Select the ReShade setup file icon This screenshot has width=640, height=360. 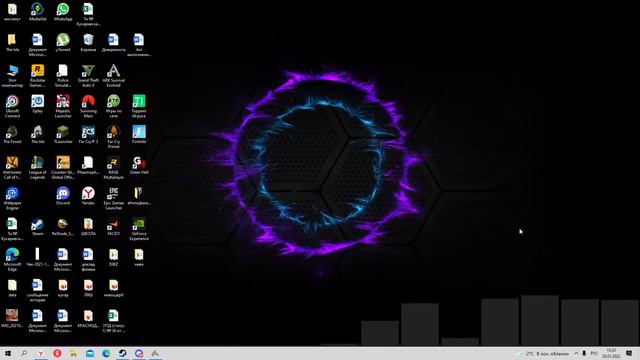(x=63, y=227)
